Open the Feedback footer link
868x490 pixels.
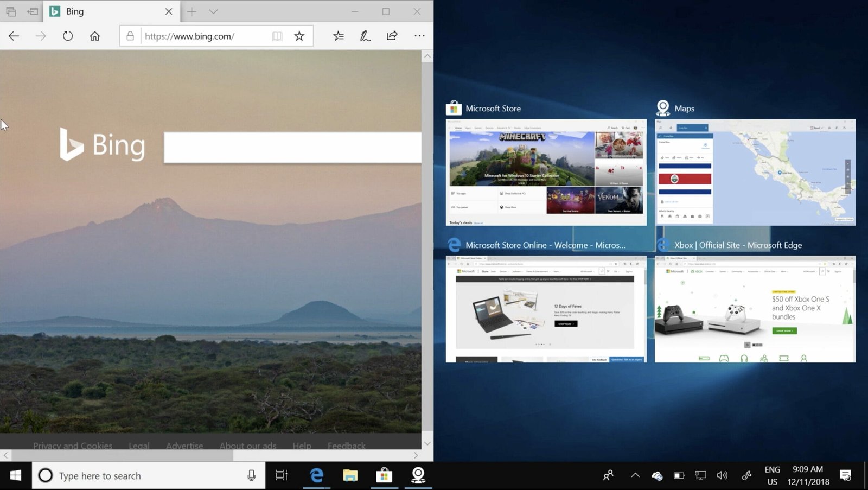347,446
